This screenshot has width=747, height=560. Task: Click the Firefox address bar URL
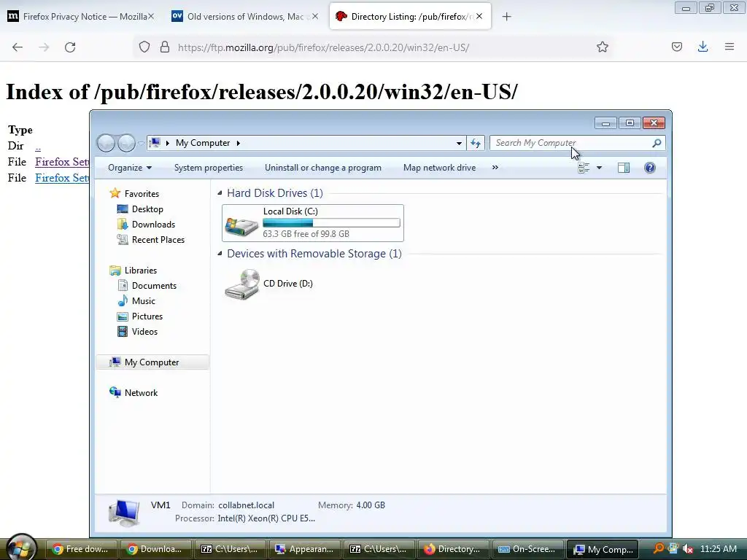pyautogui.click(x=323, y=47)
